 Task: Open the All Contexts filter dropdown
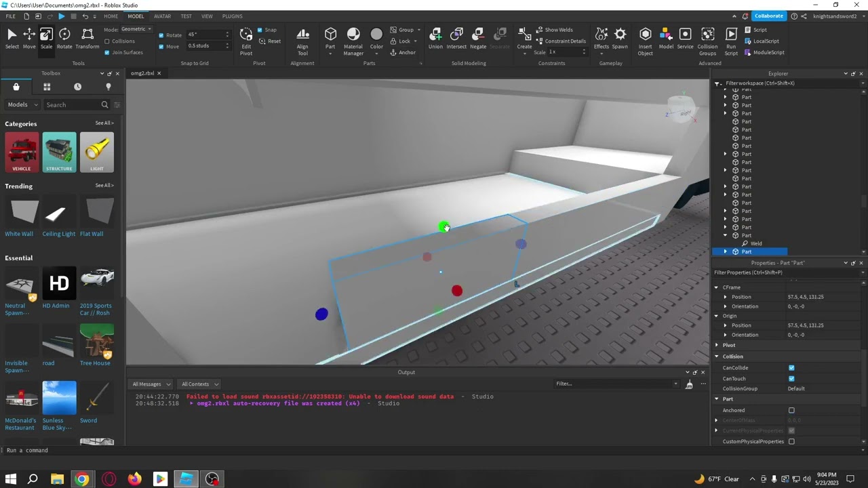pyautogui.click(x=199, y=384)
